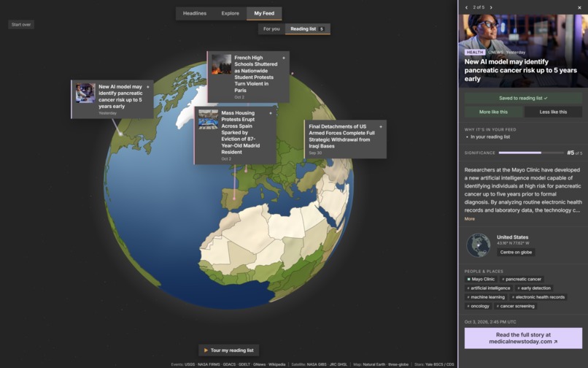Go to previous story arrow in panel
The width and height of the screenshot is (588, 368).
click(466, 7)
